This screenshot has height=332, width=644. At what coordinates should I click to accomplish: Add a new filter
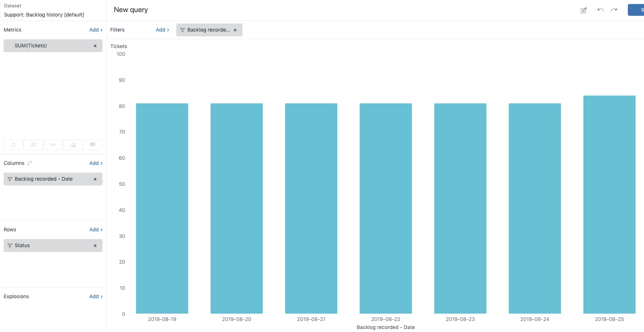point(162,30)
